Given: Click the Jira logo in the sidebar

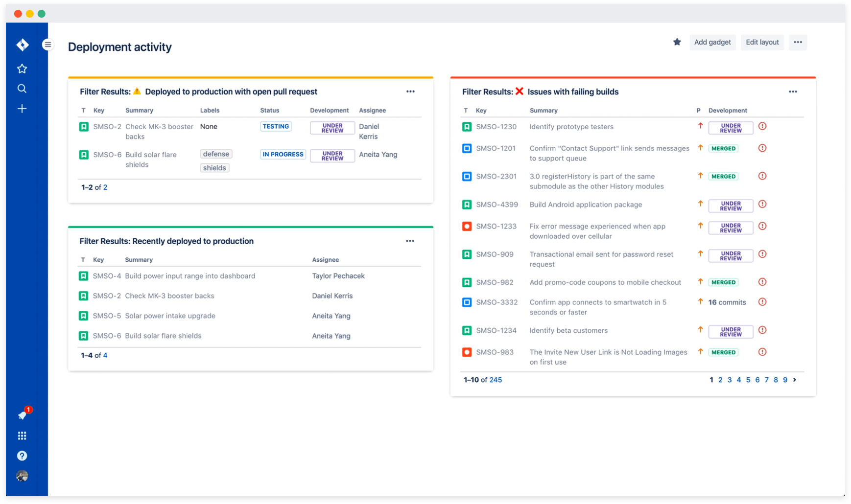Looking at the screenshot, I should pyautogui.click(x=22, y=45).
